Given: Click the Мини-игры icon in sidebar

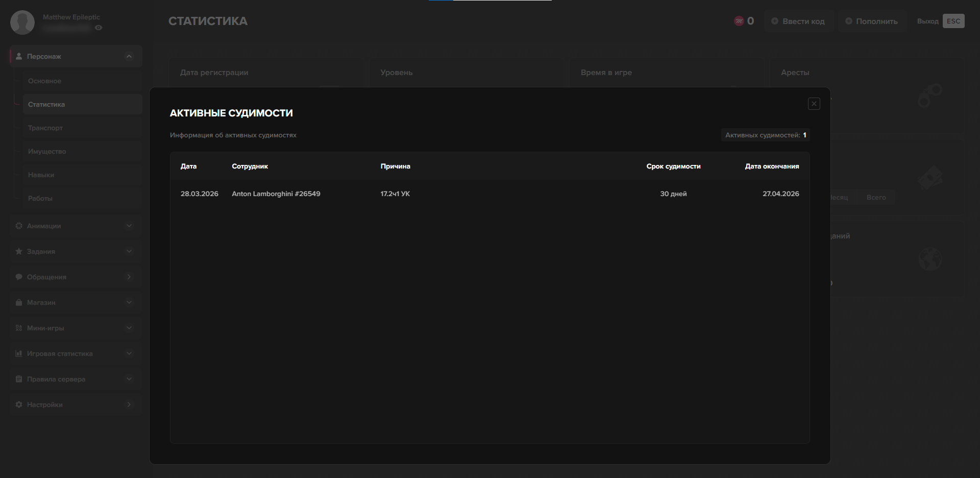Looking at the screenshot, I should (x=19, y=328).
